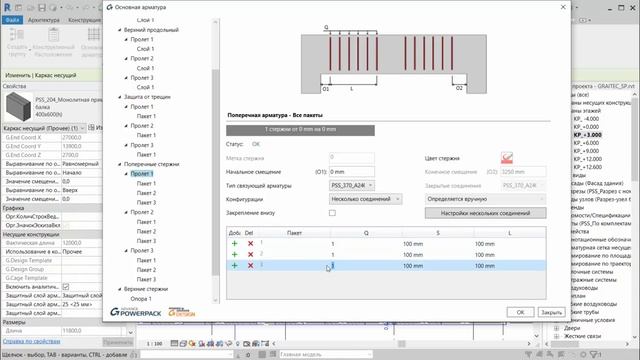
Task: Collapse Верхние стержни tree node
Action: click(x=120, y=289)
